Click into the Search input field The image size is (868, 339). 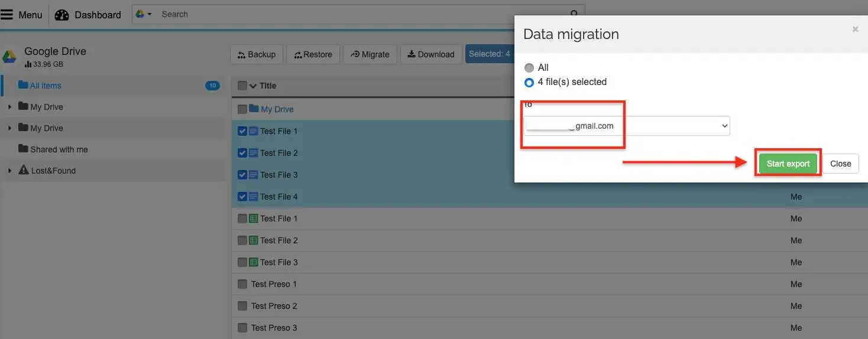click(355, 14)
